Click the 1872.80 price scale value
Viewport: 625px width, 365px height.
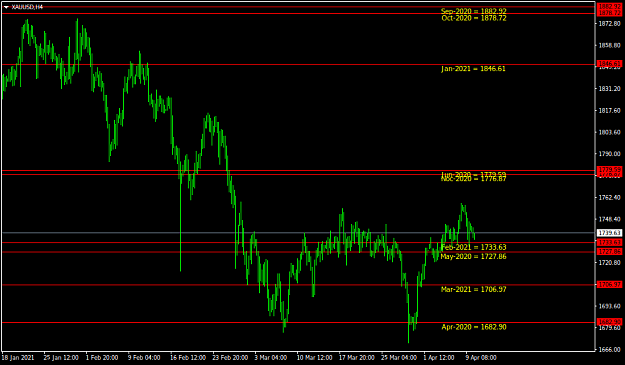pyautogui.click(x=609, y=24)
